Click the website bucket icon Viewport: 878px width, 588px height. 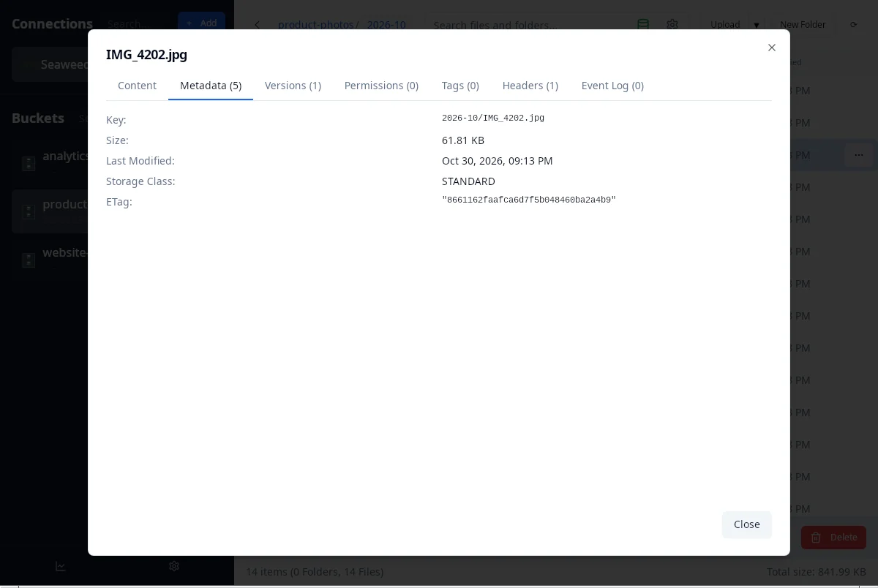pos(29,260)
